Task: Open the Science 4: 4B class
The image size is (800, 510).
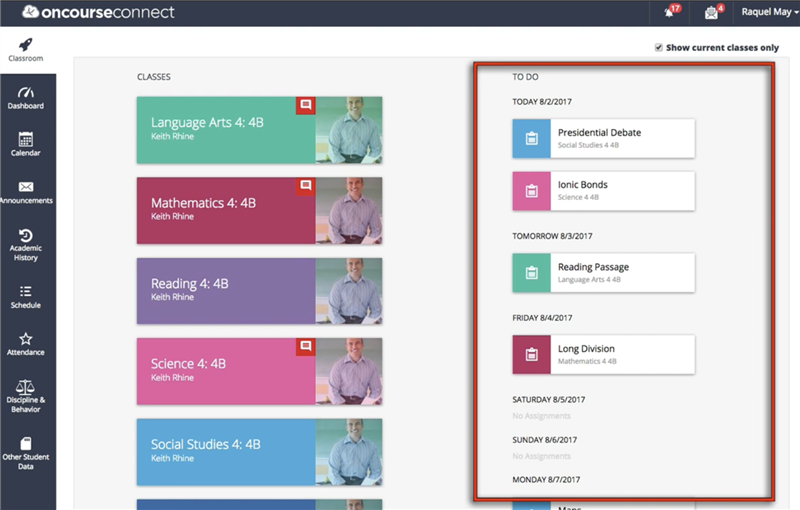Action: pyautogui.click(x=259, y=371)
